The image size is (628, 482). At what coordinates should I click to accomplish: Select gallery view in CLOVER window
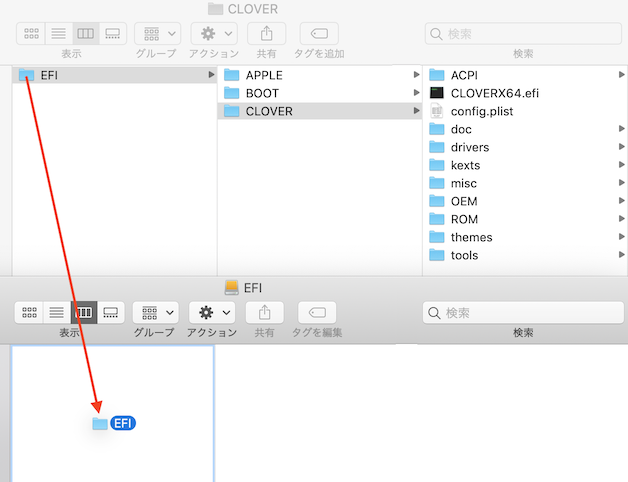coord(113,33)
